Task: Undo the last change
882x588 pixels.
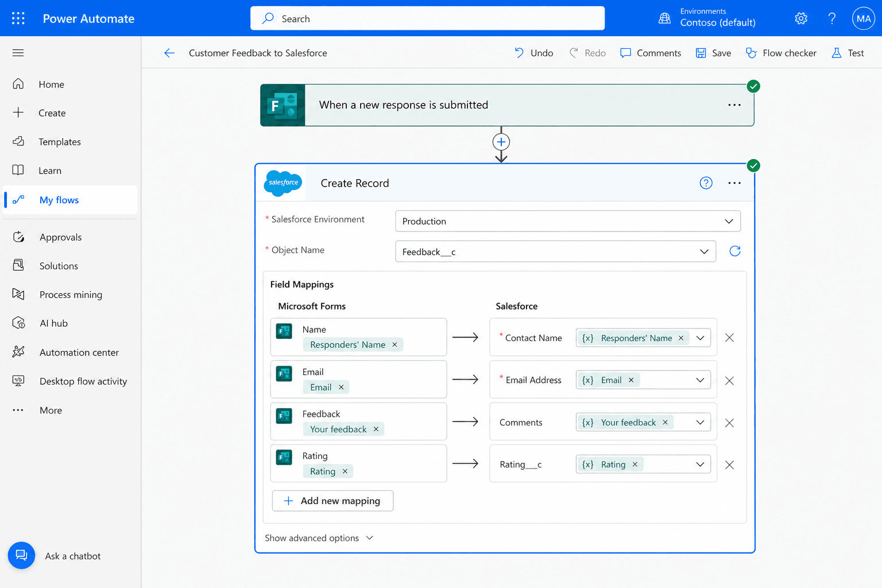Action: point(533,53)
